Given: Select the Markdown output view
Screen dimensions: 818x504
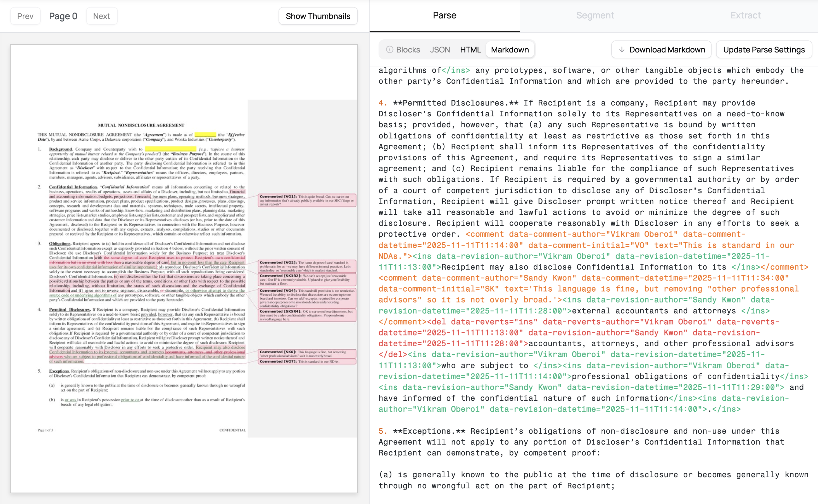Looking at the screenshot, I should click(x=509, y=50).
